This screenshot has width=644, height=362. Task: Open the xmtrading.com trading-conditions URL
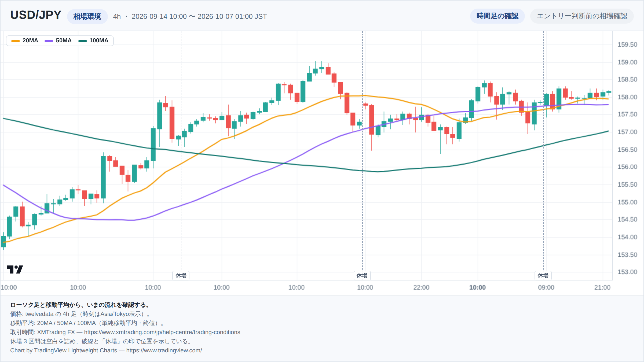tap(162, 332)
